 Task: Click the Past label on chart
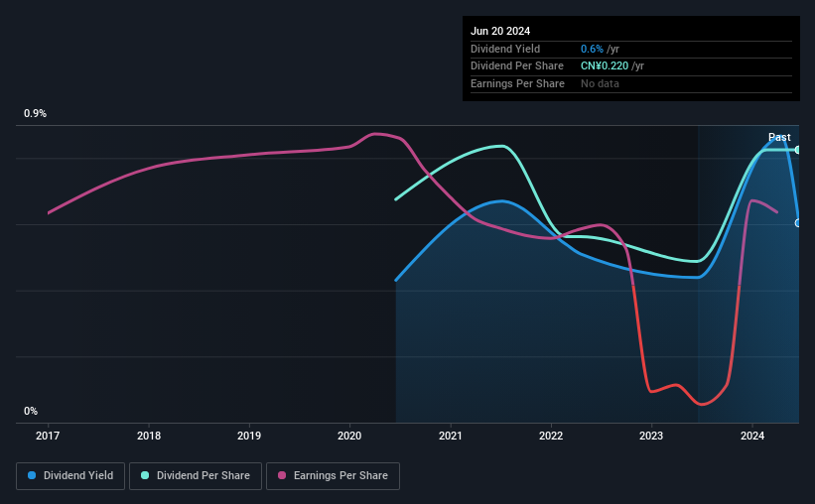[779, 137]
